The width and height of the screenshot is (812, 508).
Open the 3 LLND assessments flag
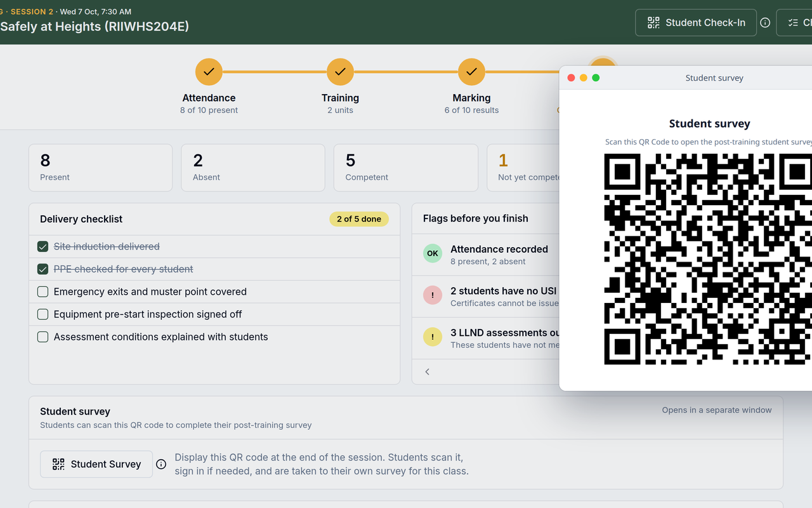486,338
